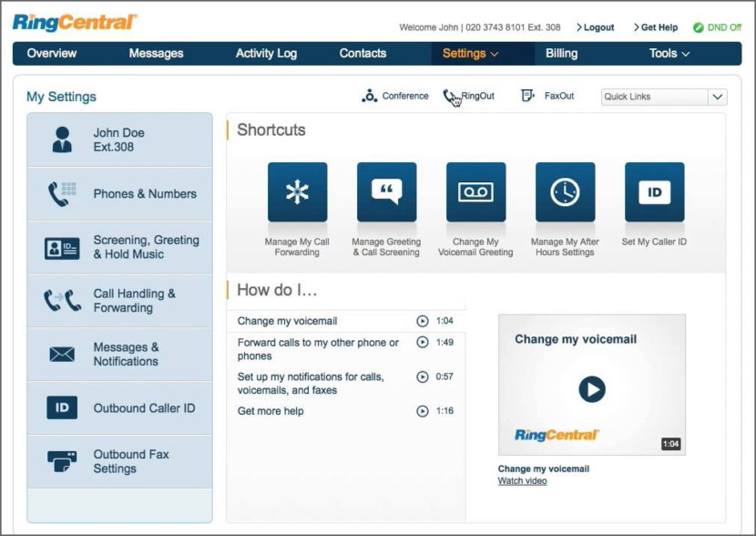This screenshot has height=536, width=756.
Task: Click the 0:57 duration text
Action: tap(444, 376)
